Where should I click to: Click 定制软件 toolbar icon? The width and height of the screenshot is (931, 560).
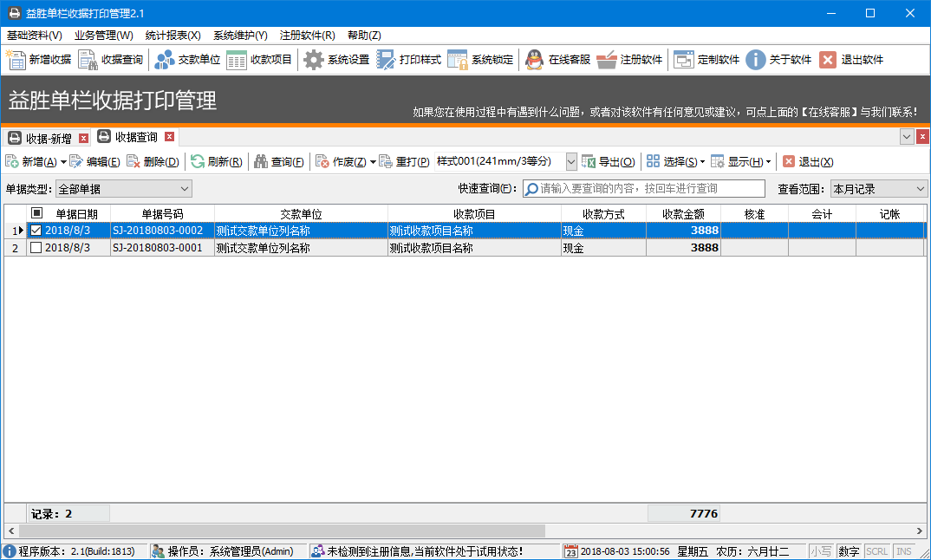[x=683, y=60]
